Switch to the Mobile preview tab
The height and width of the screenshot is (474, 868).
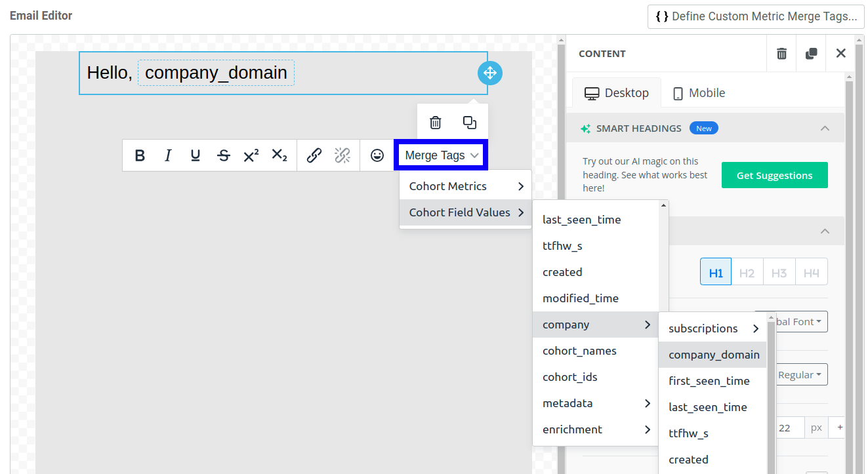point(698,92)
